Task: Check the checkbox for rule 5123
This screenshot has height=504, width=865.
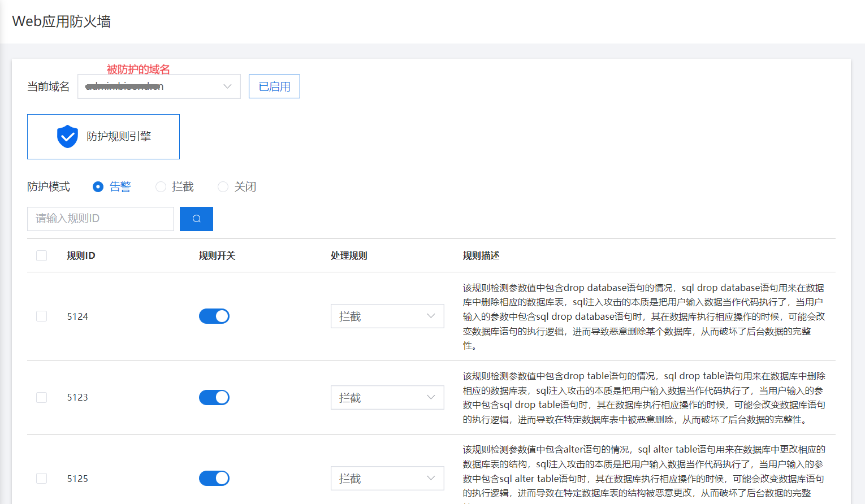Action: point(41,397)
